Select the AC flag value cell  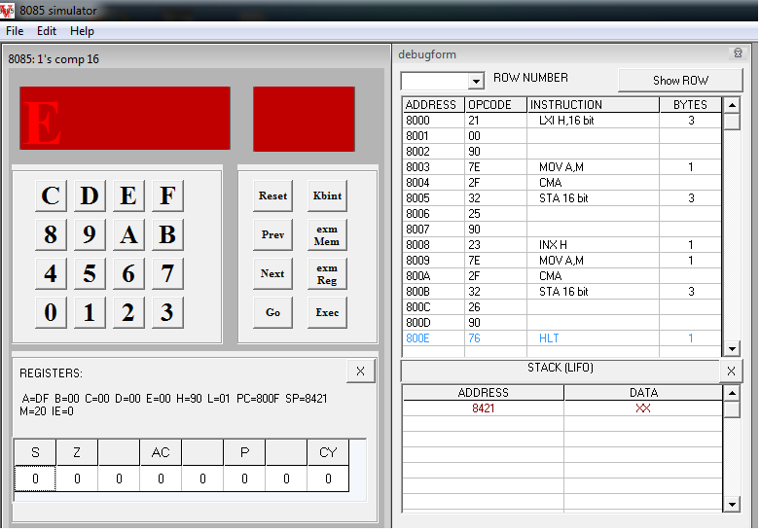pyautogui.click(x=161, y=479)
